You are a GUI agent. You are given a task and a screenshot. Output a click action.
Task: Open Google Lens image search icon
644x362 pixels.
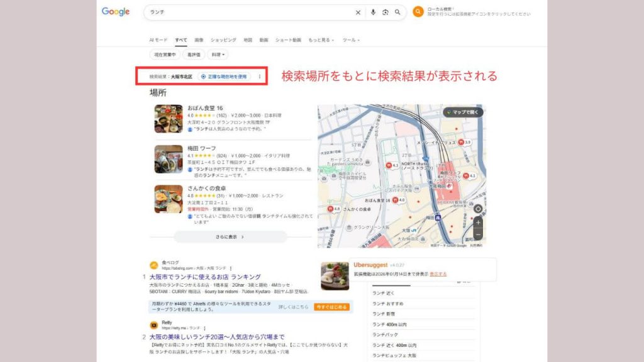click(x=386, y=12)
